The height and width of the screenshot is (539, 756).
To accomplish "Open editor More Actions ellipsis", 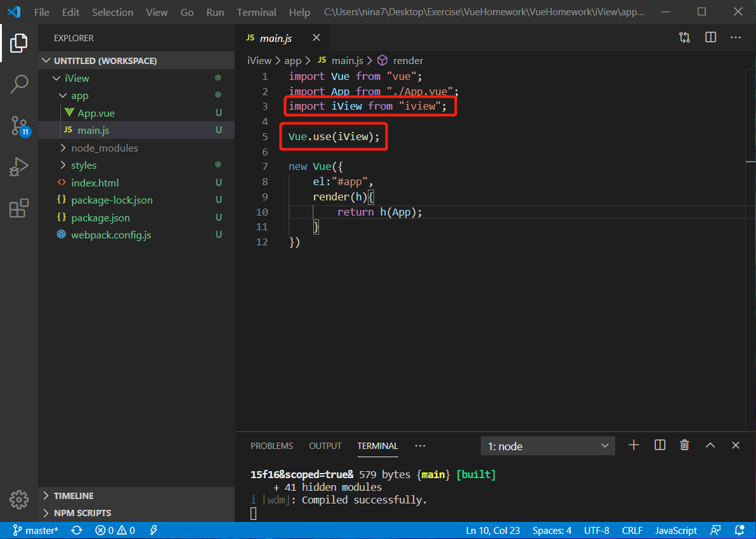I will click(736, 37).
